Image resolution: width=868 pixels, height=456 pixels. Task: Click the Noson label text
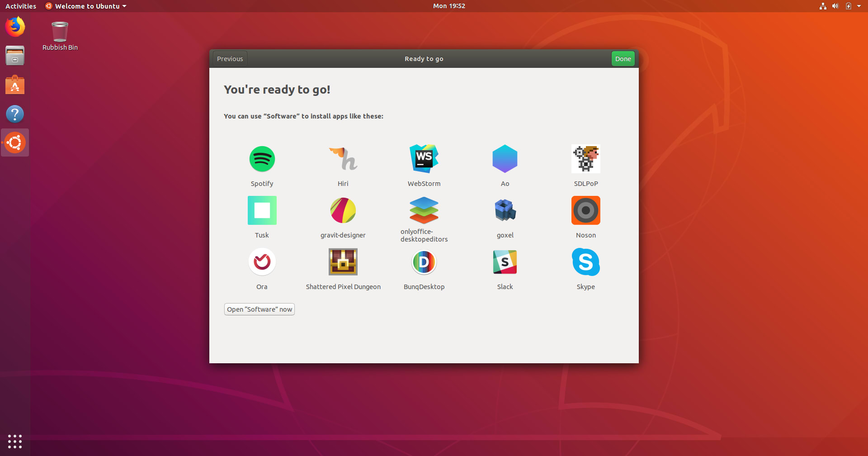[586, 235]
